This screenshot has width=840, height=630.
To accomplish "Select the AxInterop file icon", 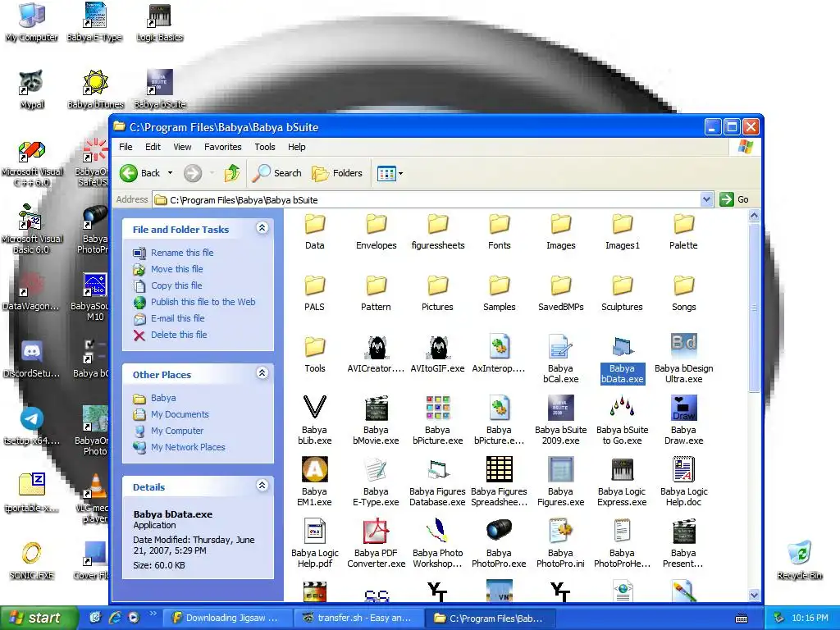I will click(x=500, y=347).
